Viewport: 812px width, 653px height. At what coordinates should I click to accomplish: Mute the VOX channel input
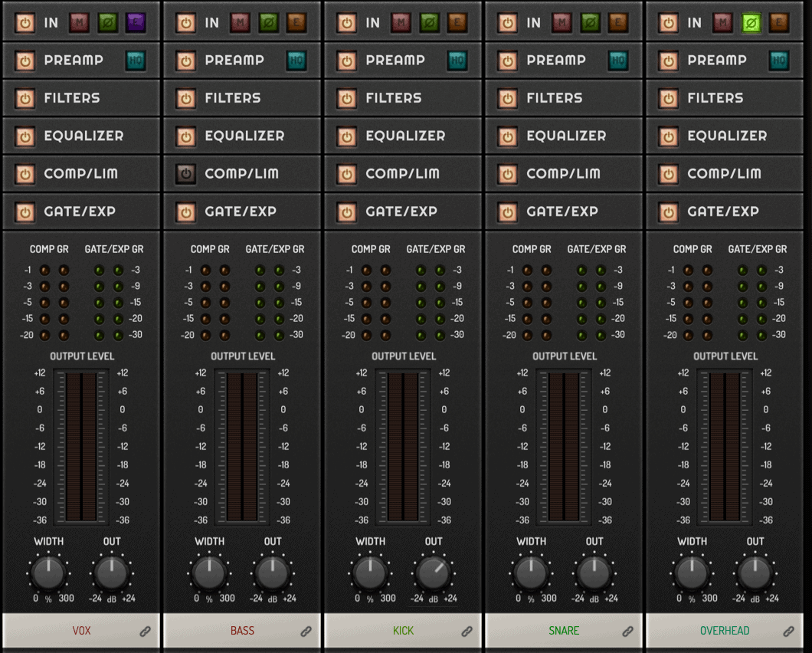pos(79,23)
